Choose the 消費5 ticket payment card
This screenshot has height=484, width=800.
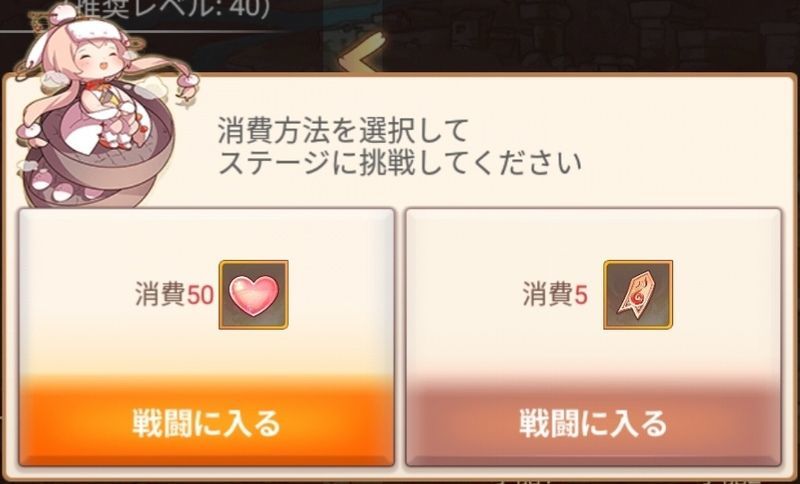click(x=593, y=337)
